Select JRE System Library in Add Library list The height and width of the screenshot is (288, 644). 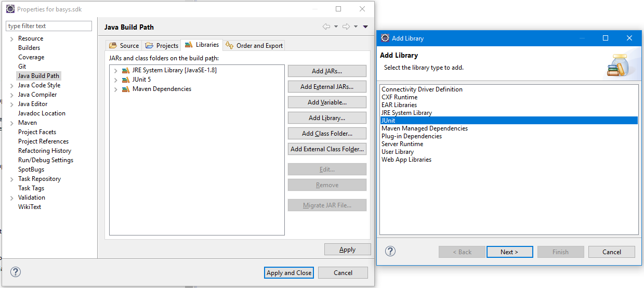coord(509,113)
